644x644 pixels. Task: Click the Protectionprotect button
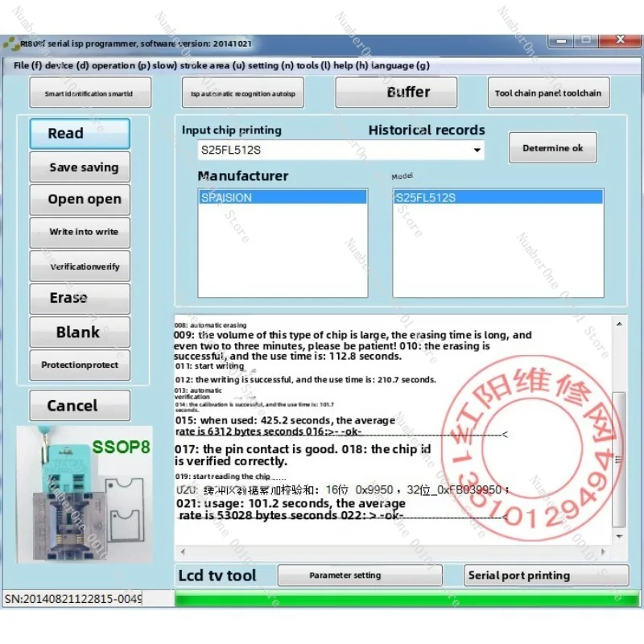coord(80,365)
